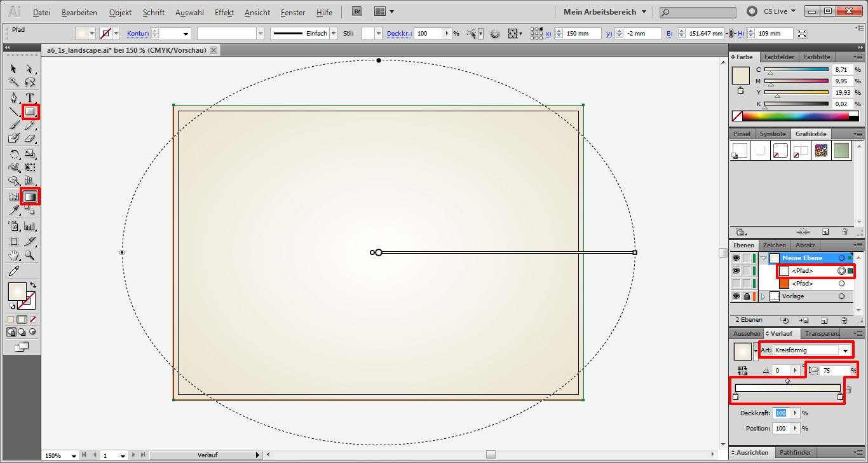Expand the Vorlage layer tree
The width and height of the screenshot is (868, 463).
pyautogui.click(x=763, y=296)
